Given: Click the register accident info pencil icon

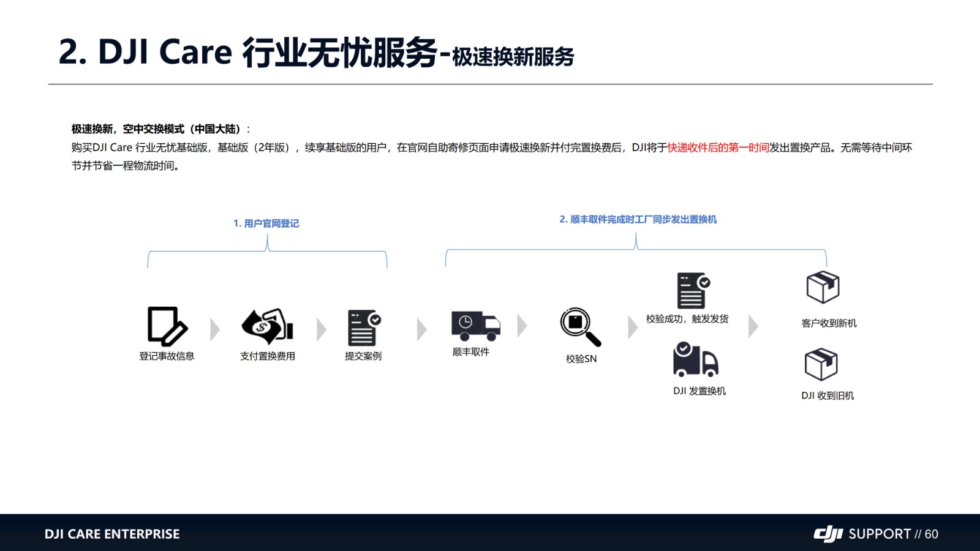Looking at the screenshot, I should tap(167, 327).
